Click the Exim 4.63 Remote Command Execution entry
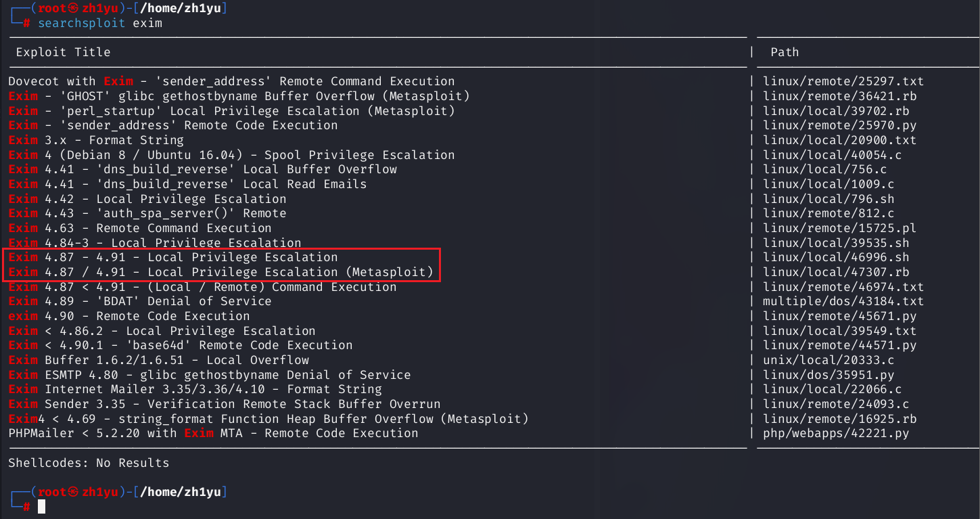Screen dimensions: 980x519 pyautogui.click(x=139, y=228)
